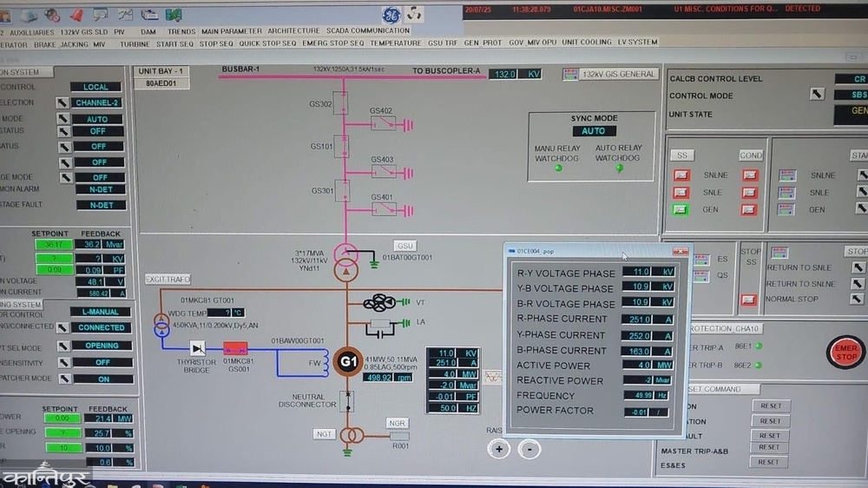Toggle the green GEN status indicator under SS

point(681,209)
